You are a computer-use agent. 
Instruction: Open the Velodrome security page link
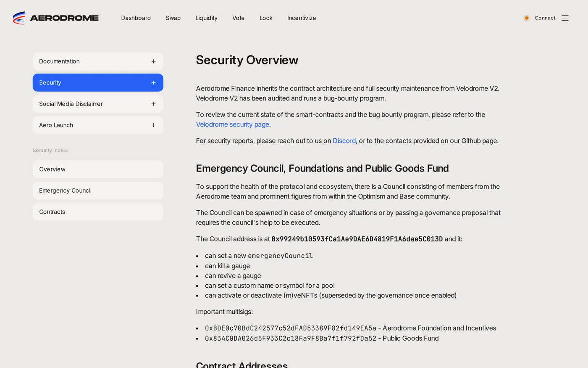pyautogui.click(x=232, y=124)
